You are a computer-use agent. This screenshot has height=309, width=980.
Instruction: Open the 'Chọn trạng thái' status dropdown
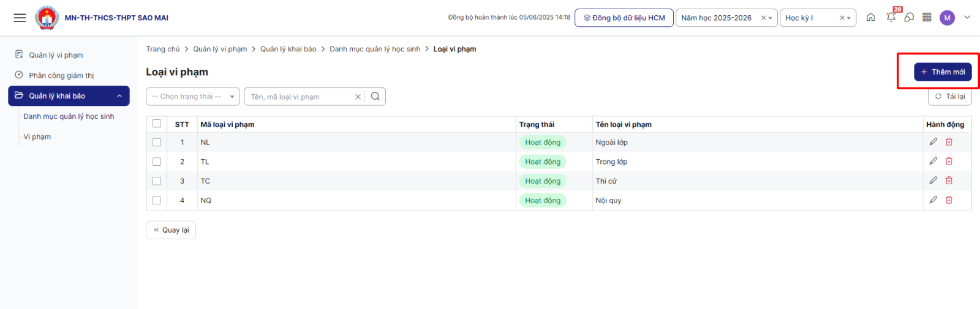pyautogui.click(x=192, y=97)
